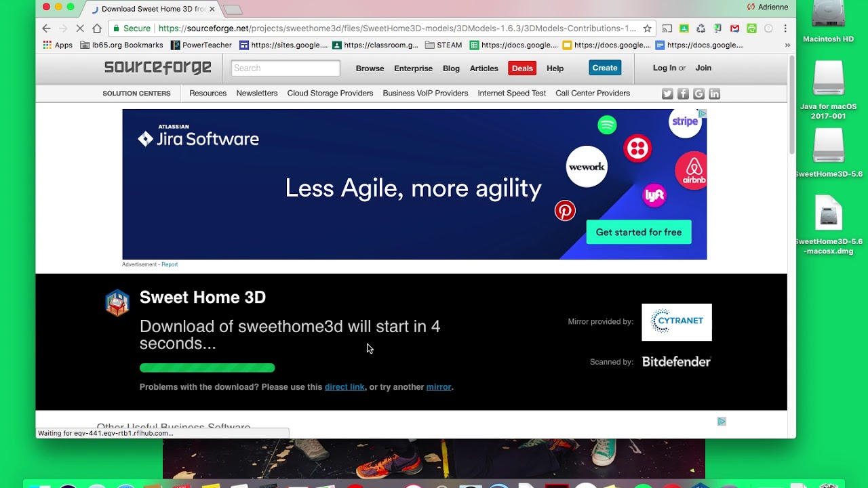Click the Cytranet mirror logo
Viewport: 868px width, 488px height.
pos(677,322)
